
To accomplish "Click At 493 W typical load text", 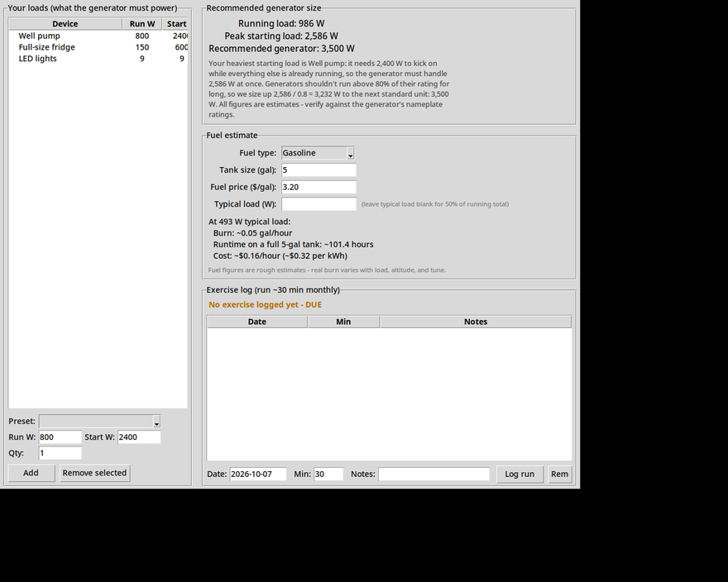I will pyautogui.click(x=249, y=222).
